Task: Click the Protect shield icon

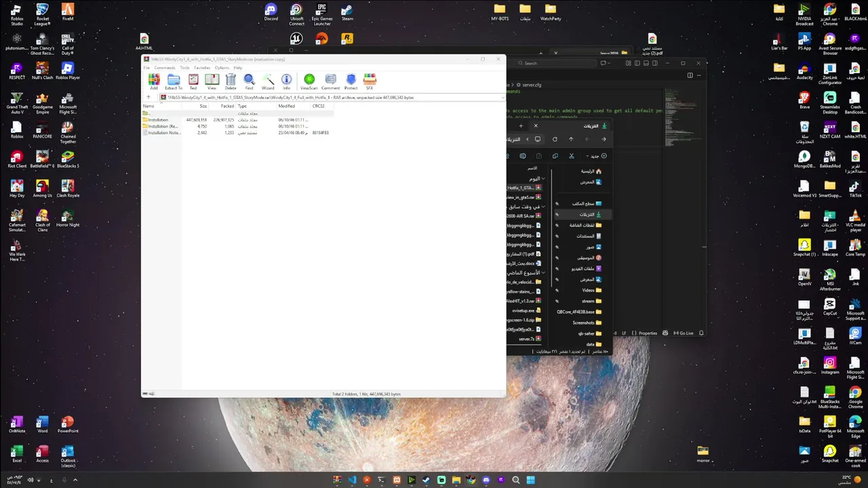Action: coord(351,82)
